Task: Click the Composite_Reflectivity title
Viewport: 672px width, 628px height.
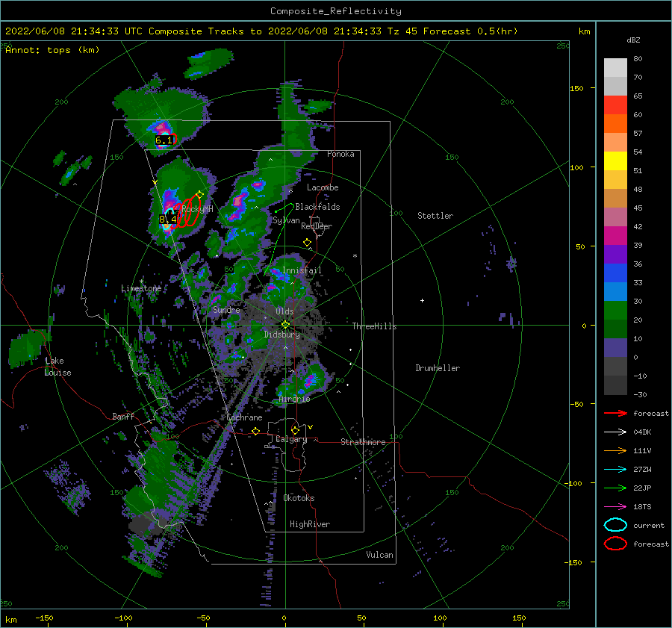Action: tap(335, 11)
